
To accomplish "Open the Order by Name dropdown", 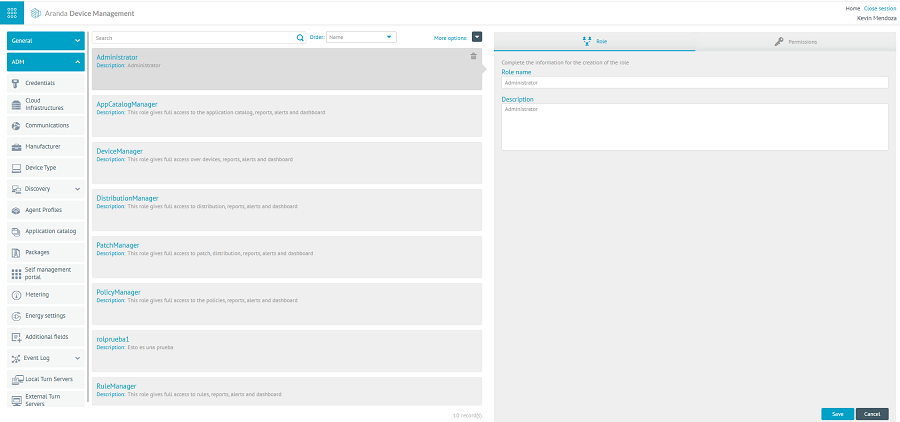I will tap(361, 37).
